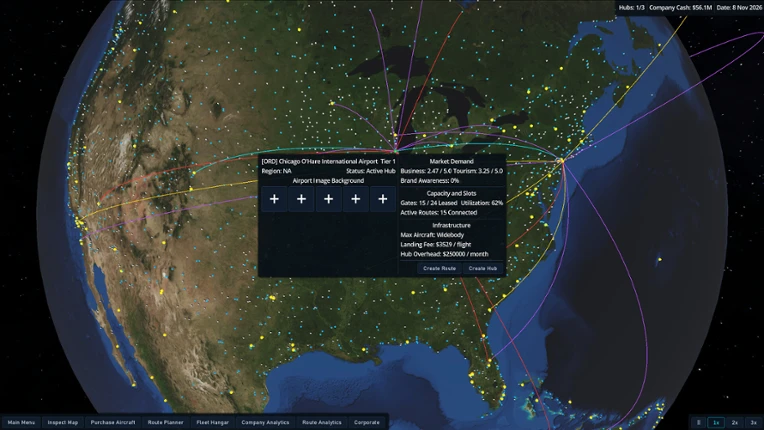Switch to Inspect Map mode

point(62,422)
